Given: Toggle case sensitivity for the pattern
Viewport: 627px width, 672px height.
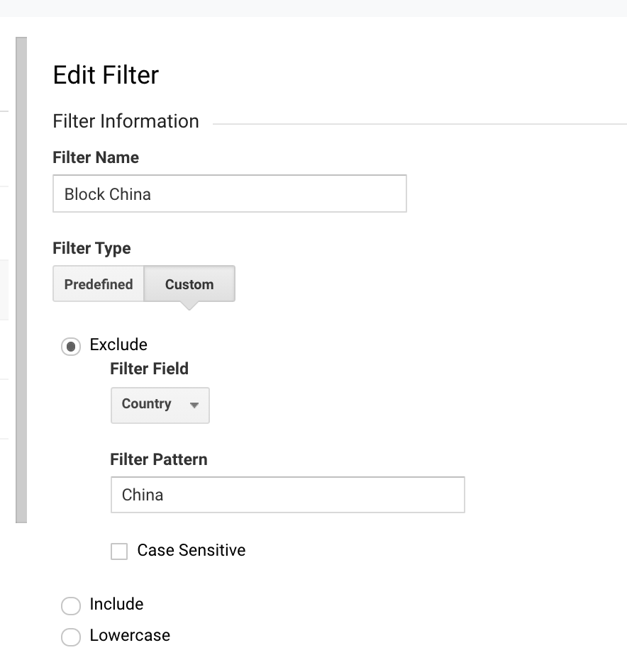Looking at the screenshot, I should coord(119,551).
